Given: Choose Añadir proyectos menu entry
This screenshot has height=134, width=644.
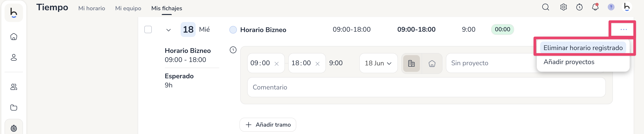Looking at the screenshot, I should point(569,62).
